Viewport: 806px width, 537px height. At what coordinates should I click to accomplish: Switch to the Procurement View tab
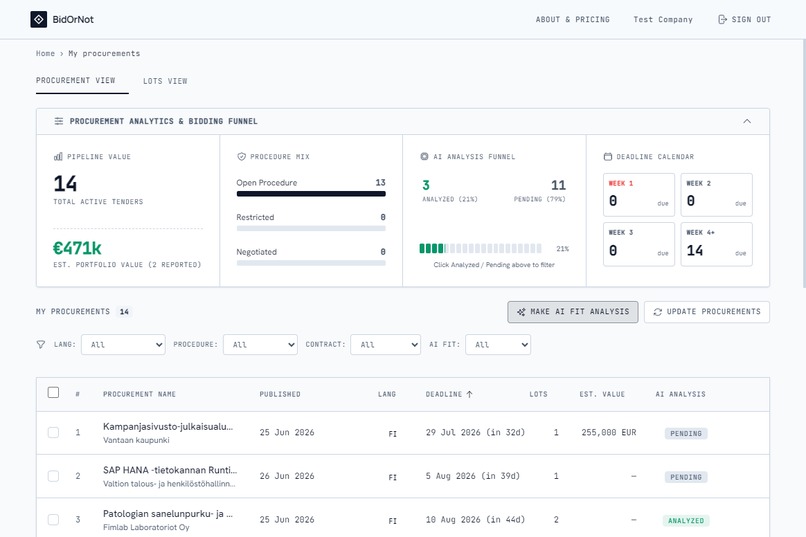pyautogui.click(x=76, y=80)
